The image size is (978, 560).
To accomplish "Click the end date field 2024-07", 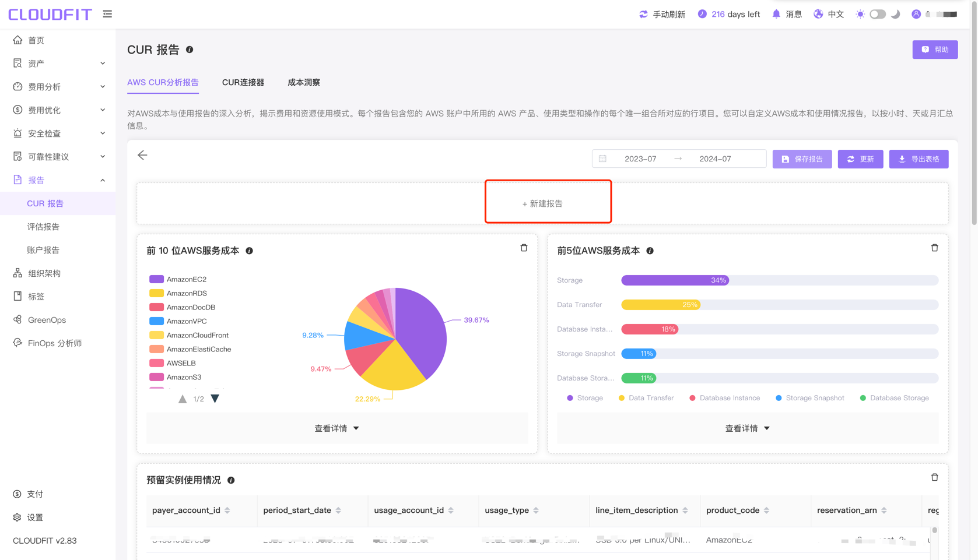I will click(x=715, y=159).
